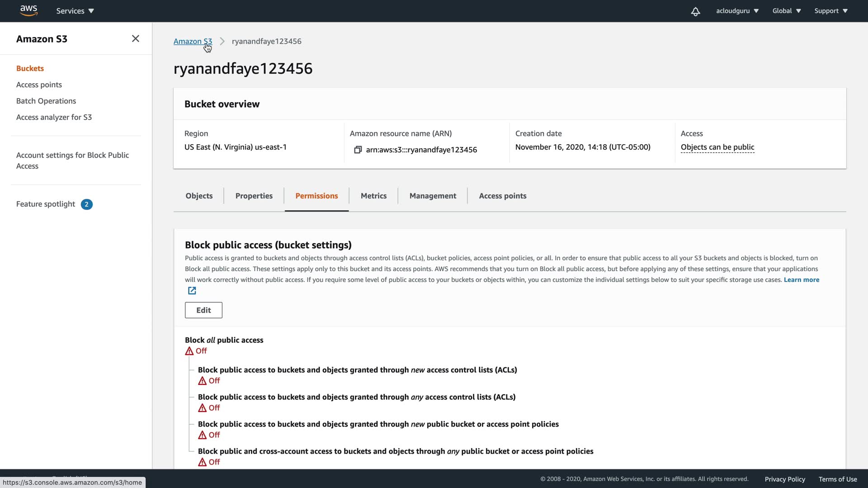Open the notifications bell icon
This screenshot has width=868, height=488.
pyautogui.click(x=695, y=11)
